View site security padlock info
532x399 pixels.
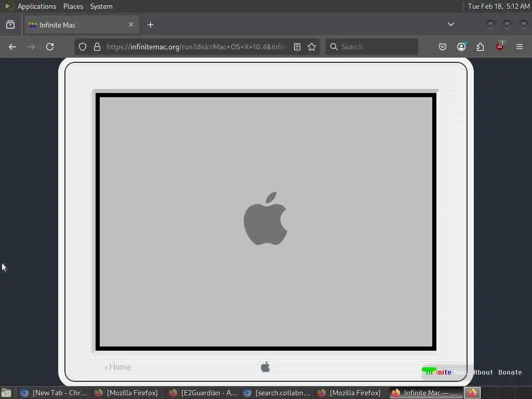point(97,47)
